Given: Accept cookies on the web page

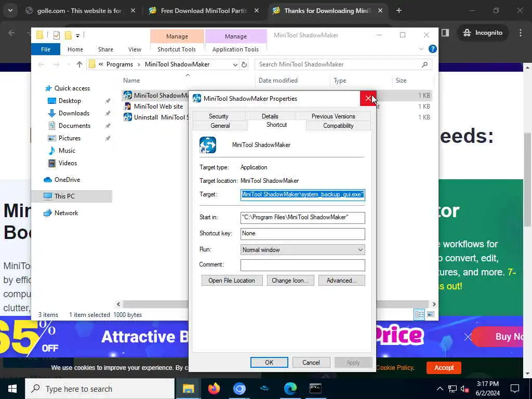Looking at the screenshot, I should pyautogui.click(x=444, y=367).
